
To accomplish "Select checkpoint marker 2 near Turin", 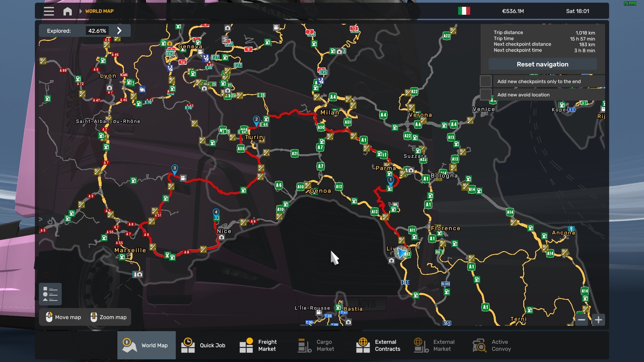I will pos(256,120).
